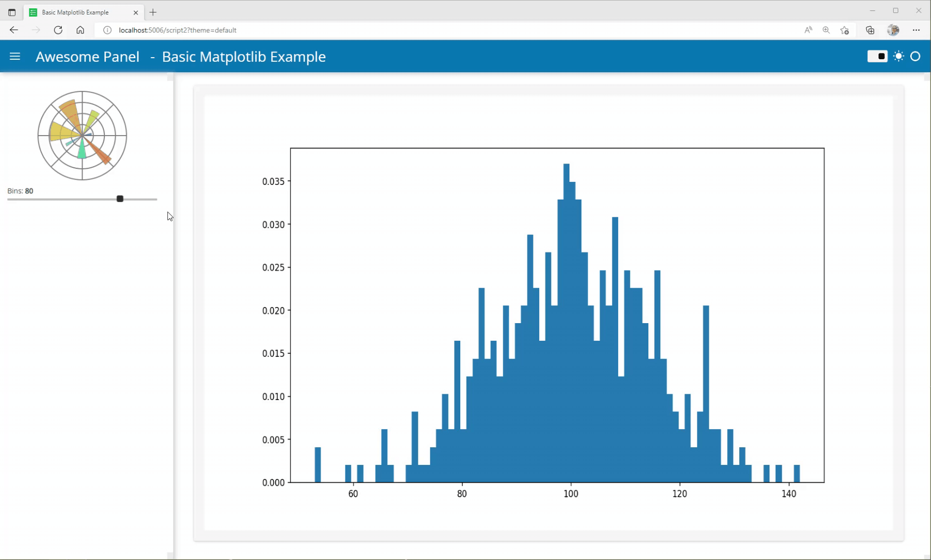This screenshot has width=931, height=560.
Task: Navigate back with the back arrow
Action: point(14,30)
